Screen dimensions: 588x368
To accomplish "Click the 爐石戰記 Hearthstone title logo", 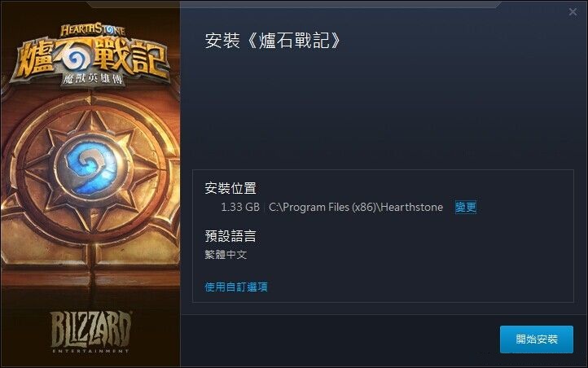I will (x=90, y=56).
